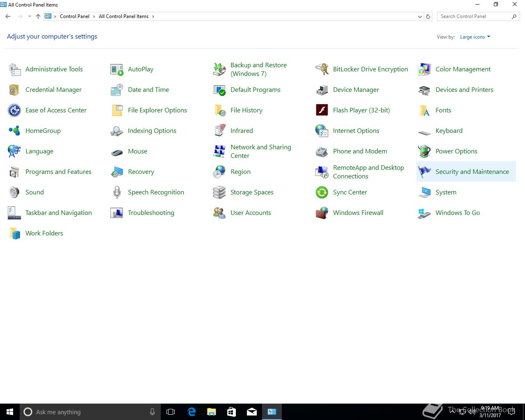Click the All Control Panel Items breadcrumb
Screen dimensions: 525x420
[x=123, y=16]
